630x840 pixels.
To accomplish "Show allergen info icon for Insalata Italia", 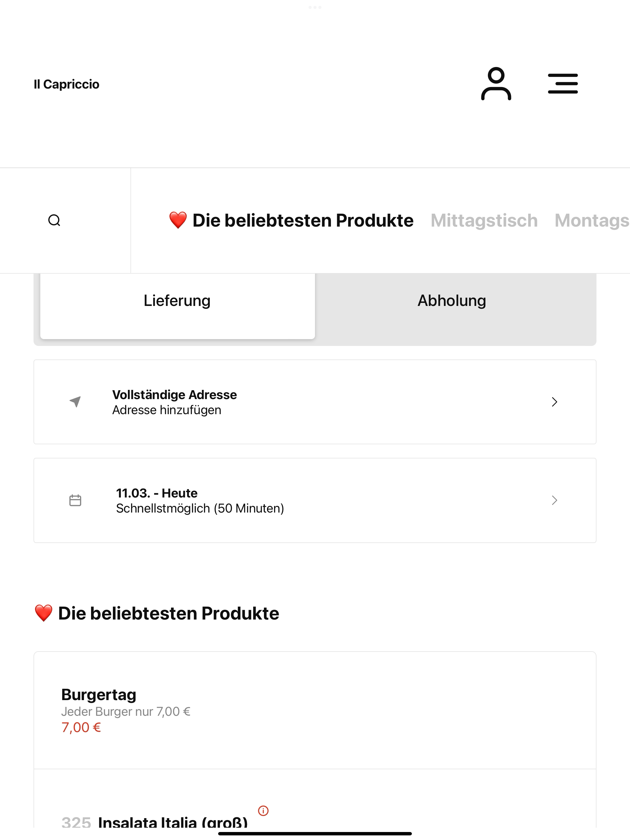I will click(263, 810).
